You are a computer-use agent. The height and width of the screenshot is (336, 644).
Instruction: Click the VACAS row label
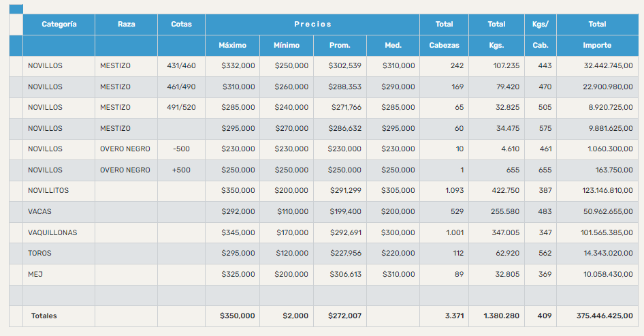(x=39, y=212)
